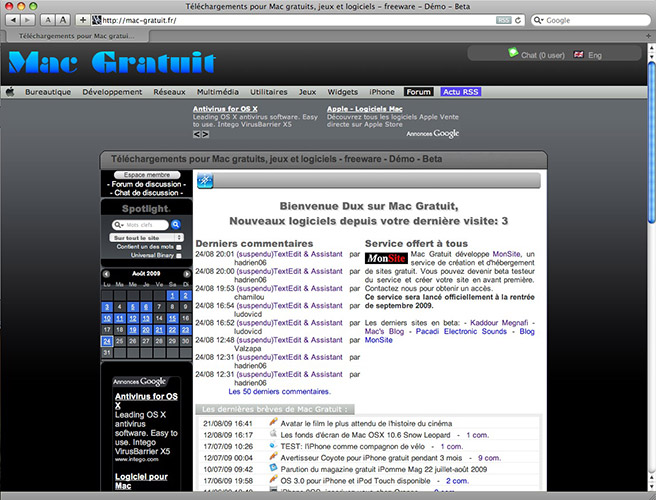Open the Bureautique menu

tap(48, 92)
